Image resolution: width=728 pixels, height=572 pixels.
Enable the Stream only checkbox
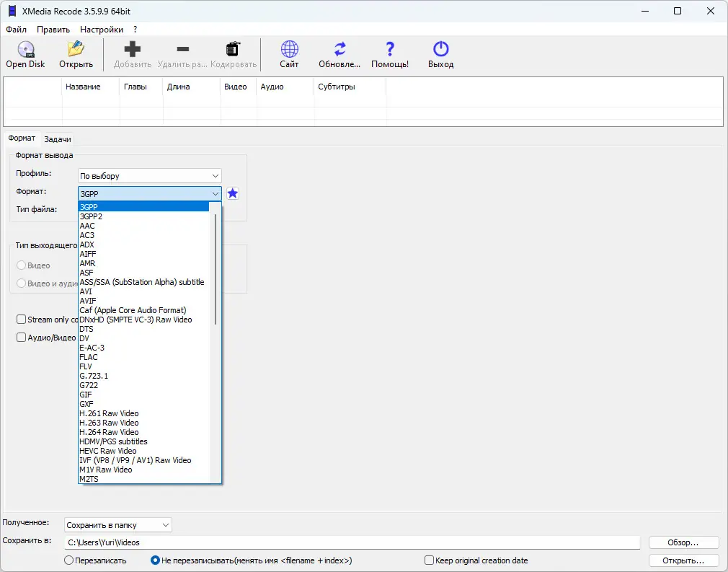coord(21,320)
